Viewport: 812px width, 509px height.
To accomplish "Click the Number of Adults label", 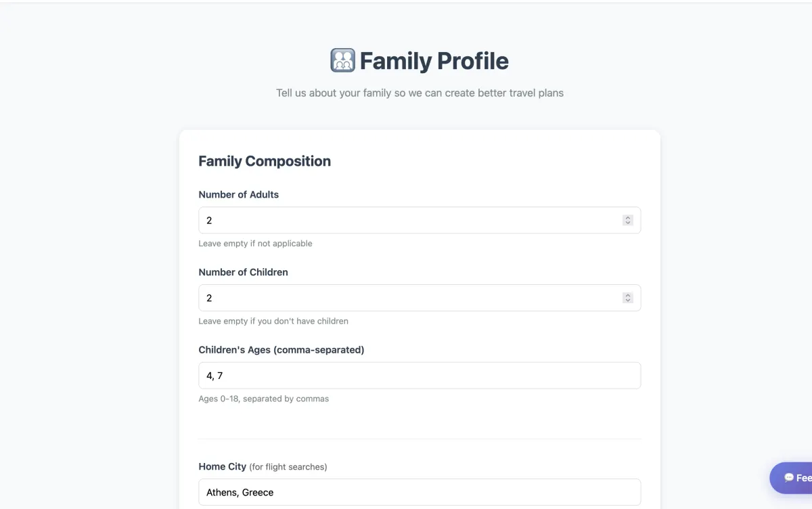I will [x=239, y=194].
